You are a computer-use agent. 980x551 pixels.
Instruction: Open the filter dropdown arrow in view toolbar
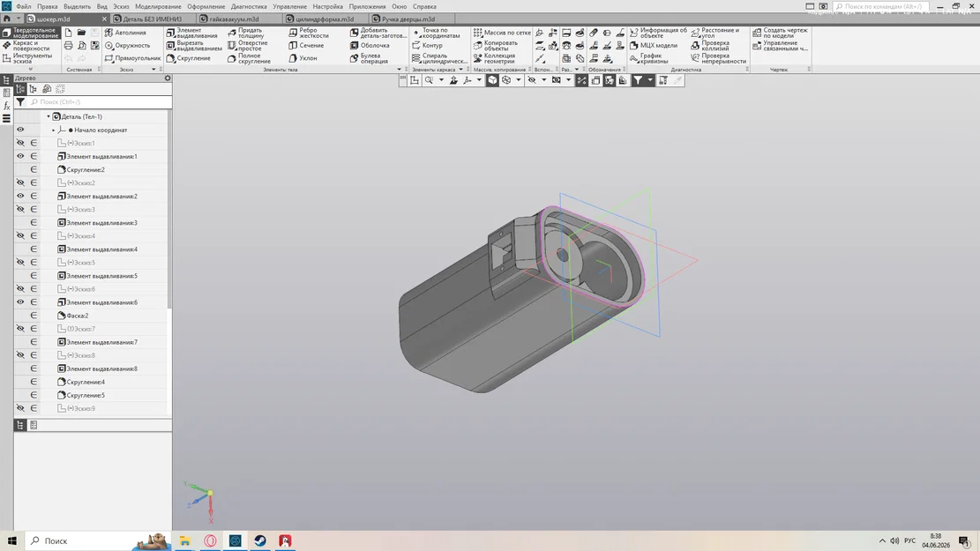(x=649, y=80)
